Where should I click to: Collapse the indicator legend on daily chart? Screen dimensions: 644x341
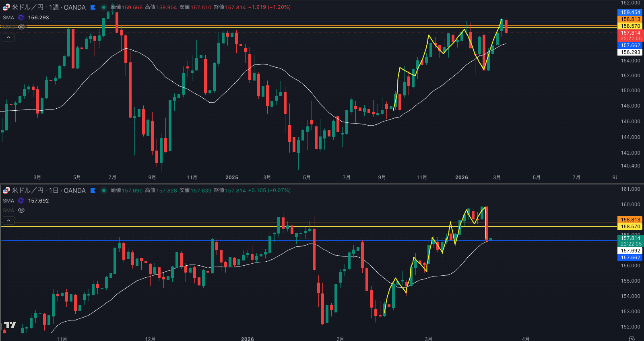8,220
